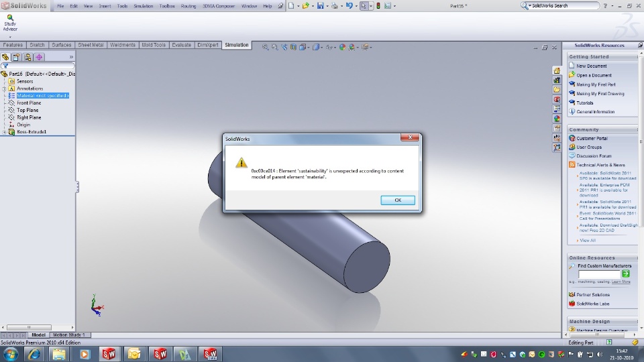Open the DimXpertManager crosshair tab

pos(39,57)
